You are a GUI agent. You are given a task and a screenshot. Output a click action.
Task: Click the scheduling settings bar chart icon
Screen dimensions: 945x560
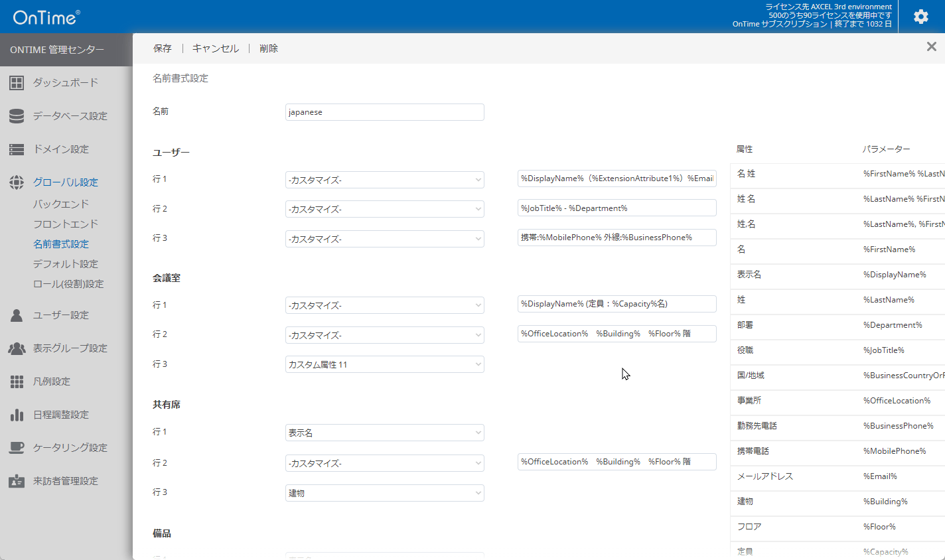[17, 415]
